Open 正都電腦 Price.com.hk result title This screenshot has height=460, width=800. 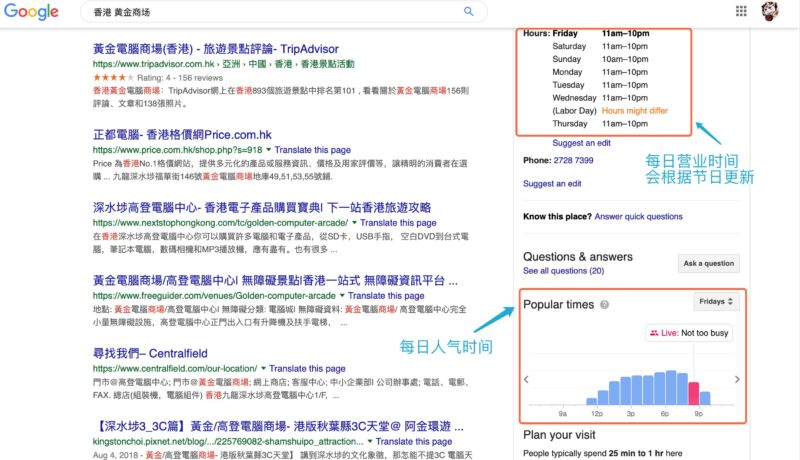[182, 135]
